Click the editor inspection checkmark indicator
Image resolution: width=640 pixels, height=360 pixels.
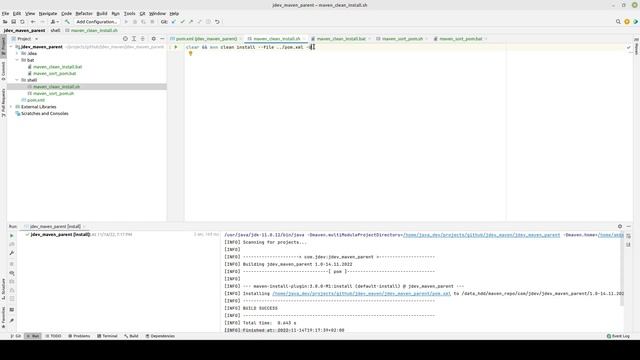[x=629, y=47]
